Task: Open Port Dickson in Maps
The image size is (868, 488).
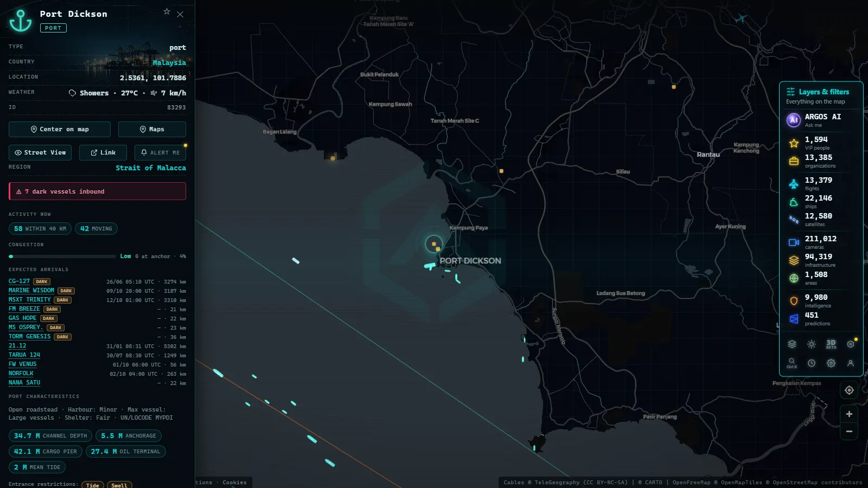Action: pos(152,129)
